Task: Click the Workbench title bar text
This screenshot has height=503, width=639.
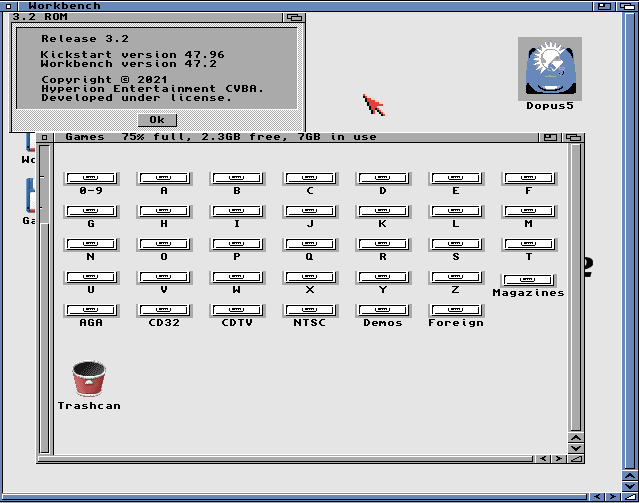Action: pyautogui.click(x=64, y=6)
